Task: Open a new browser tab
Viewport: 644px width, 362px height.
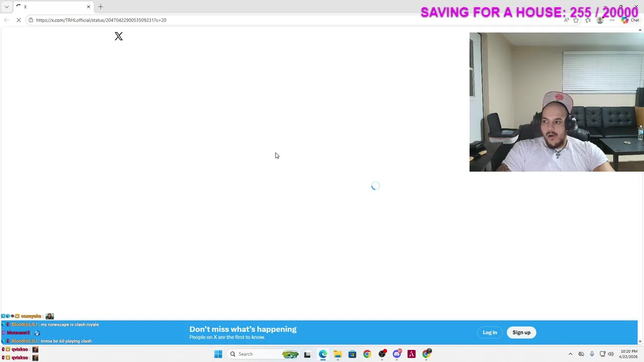Action: 101,7
